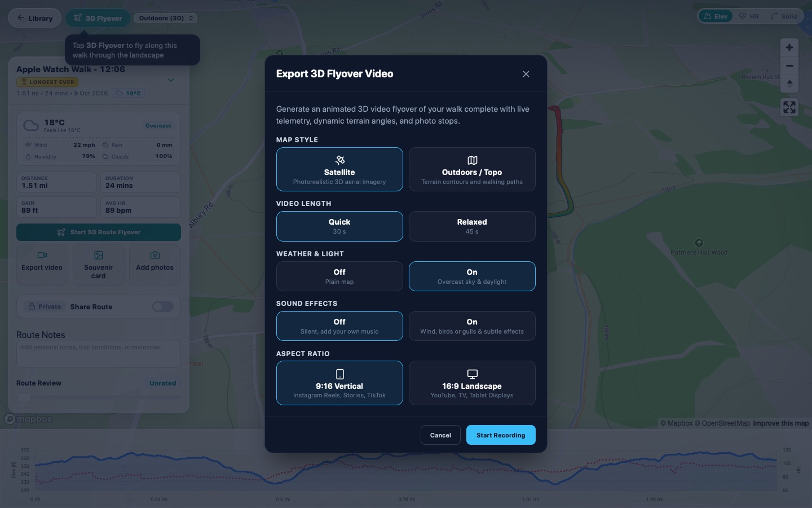Switch to the Elev chart tab

716,16
